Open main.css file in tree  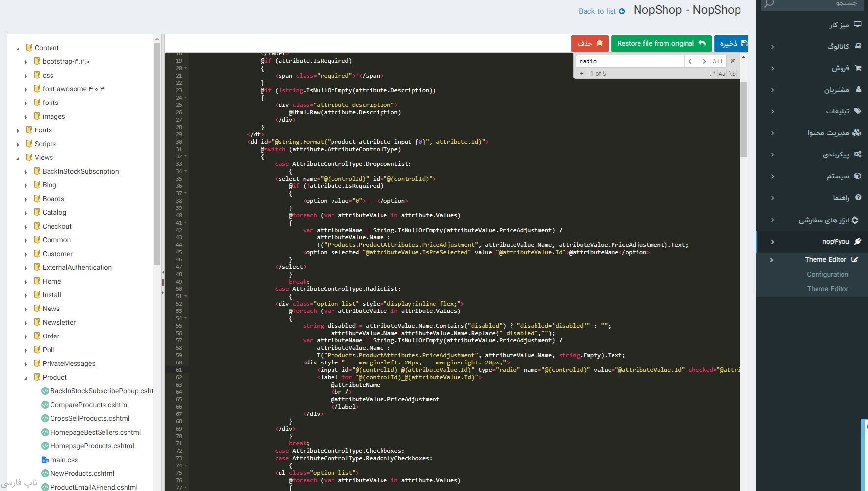click(x=64, y=460)
